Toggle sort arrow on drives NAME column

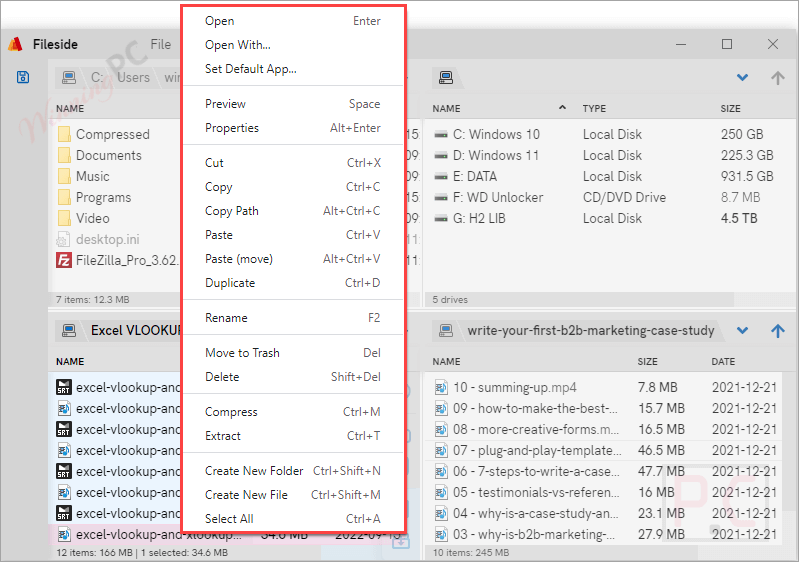pyautogui.click(x=562, y=108)
